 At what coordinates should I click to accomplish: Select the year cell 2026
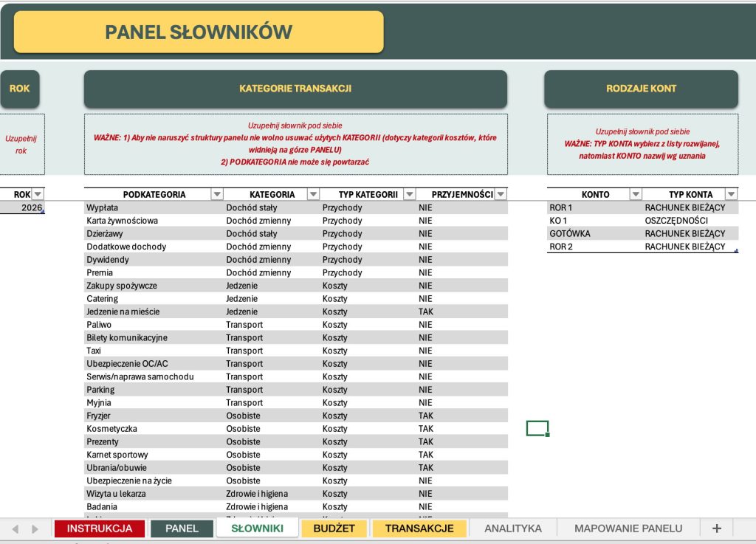pos(22,207)
